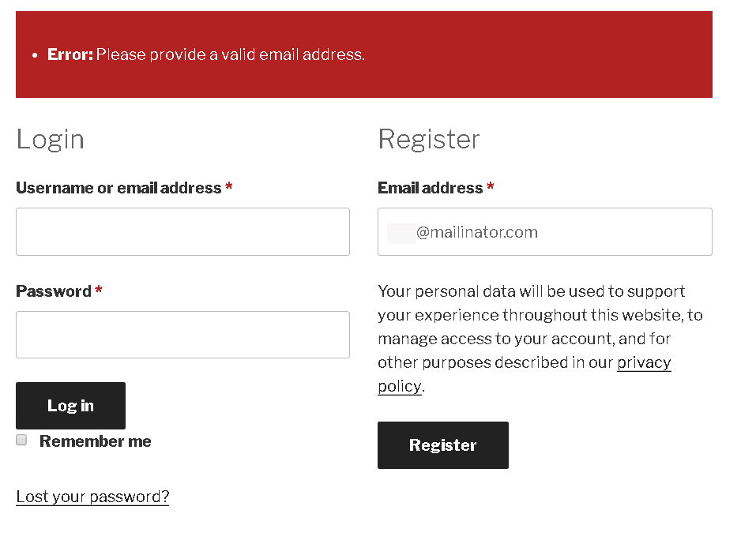Image resolution: width=756 pixels, height=540 pixels.
Task: Open the Lost your password link
Action: coord(92,497)
